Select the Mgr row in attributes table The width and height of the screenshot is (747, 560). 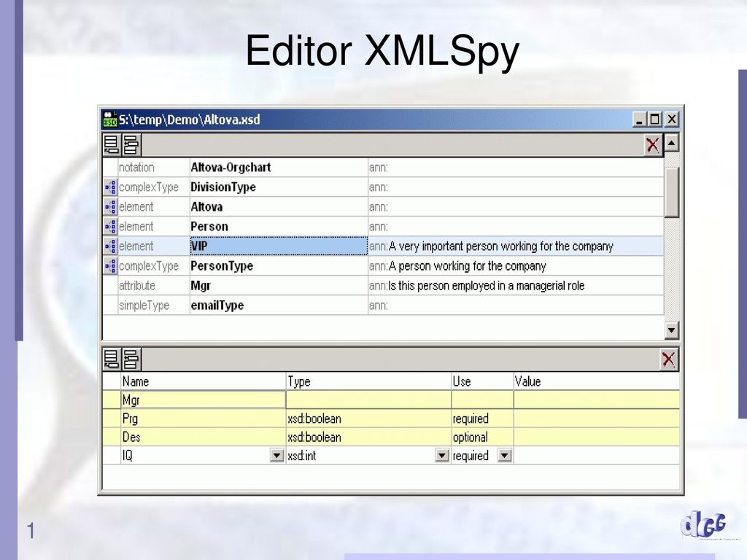[391, 400]
